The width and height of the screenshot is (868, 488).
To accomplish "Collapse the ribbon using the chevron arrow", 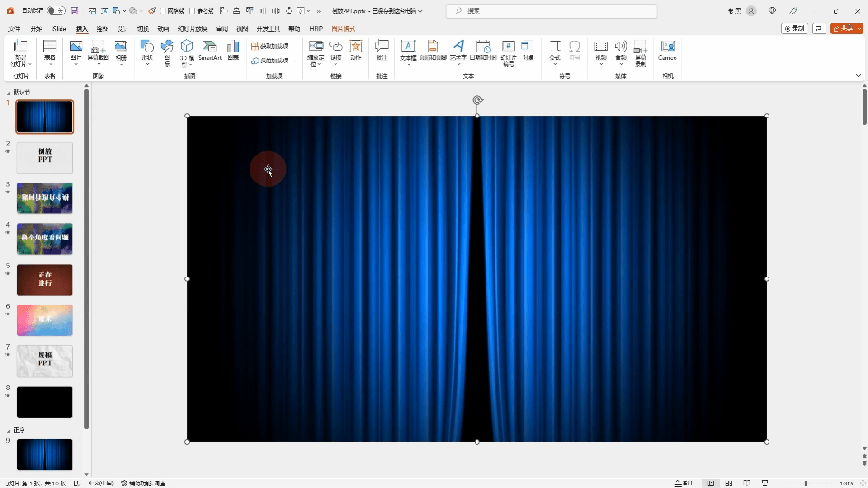I will [x=857, y=75].
